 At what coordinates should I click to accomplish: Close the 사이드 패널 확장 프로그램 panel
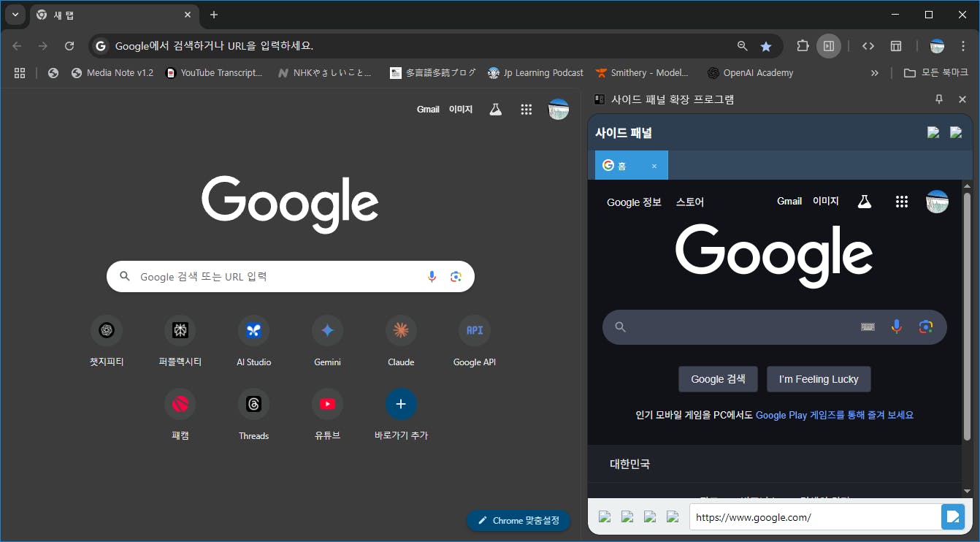pos(962,99)
